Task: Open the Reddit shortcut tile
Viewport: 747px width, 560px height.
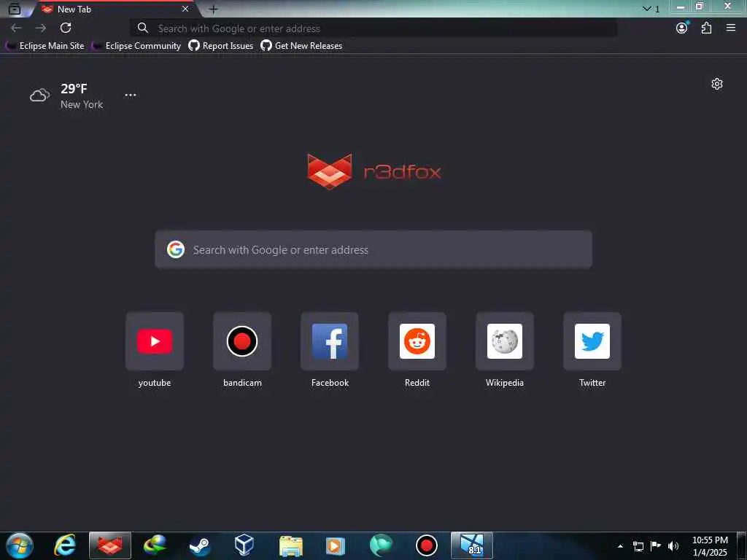Action: point(417,341)
